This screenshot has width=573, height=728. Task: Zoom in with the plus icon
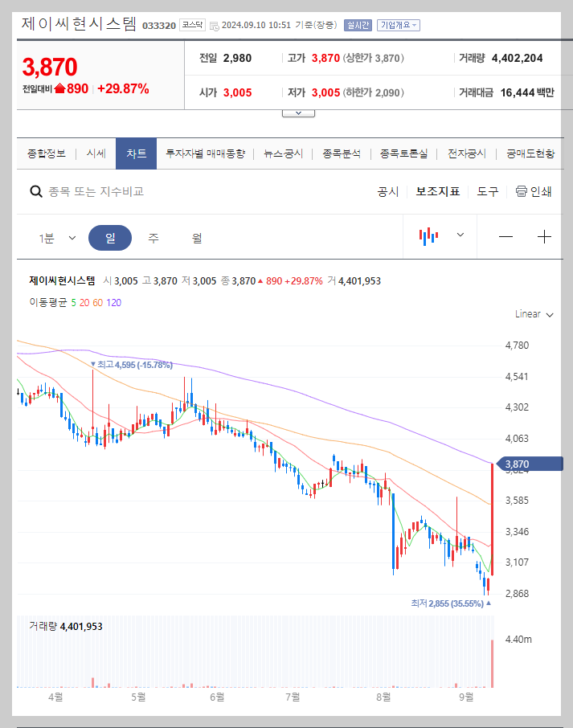544,236
